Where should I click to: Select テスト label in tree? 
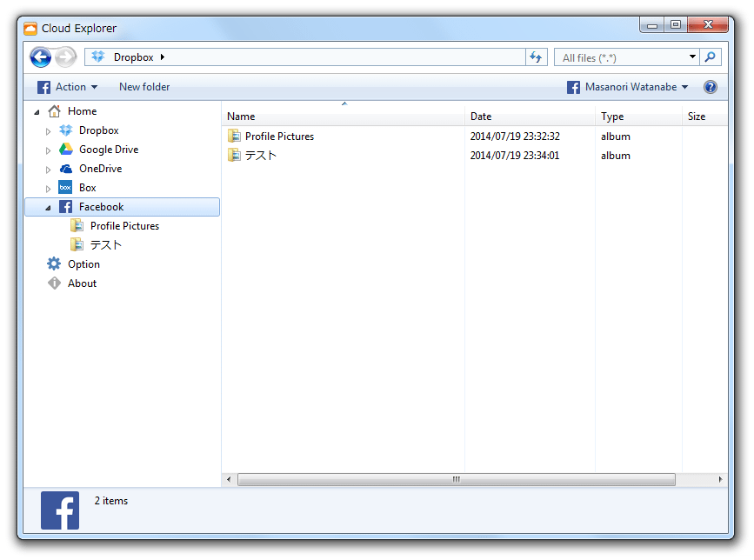click(x=106, y=244)
